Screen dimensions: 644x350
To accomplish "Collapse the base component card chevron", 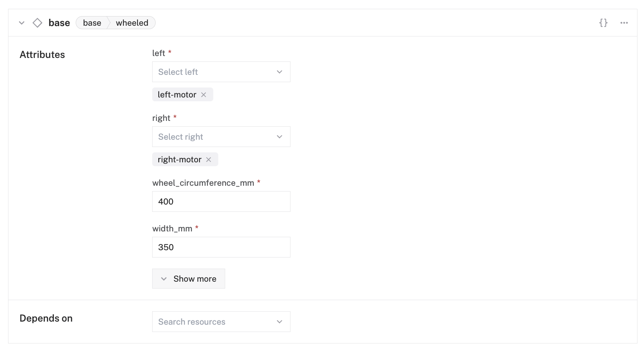I will (x=22, y=23).
